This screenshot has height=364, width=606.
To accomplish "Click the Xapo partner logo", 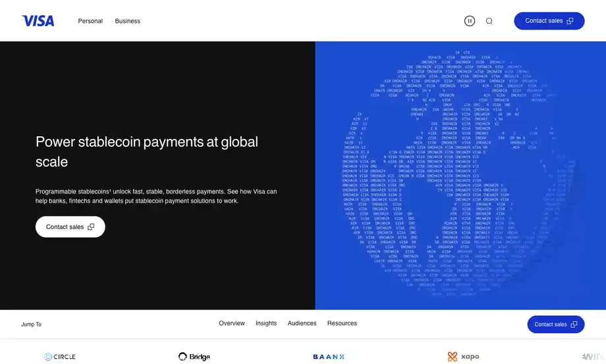I will pos(463,357).
